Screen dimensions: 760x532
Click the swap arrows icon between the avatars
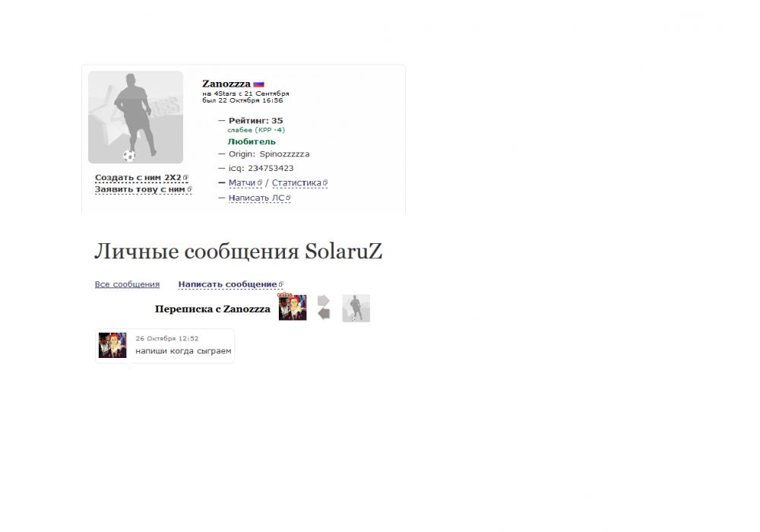[324, 308]
